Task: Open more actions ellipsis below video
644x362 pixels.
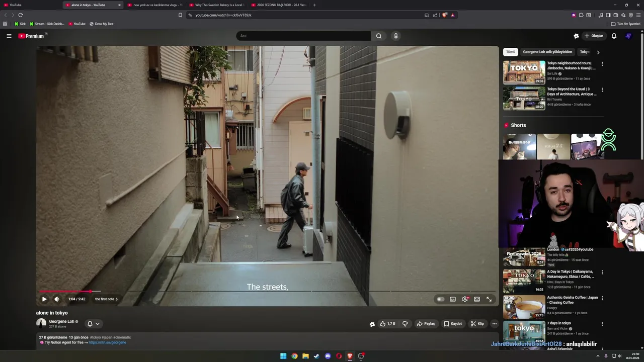Action: tap(495, 324)
